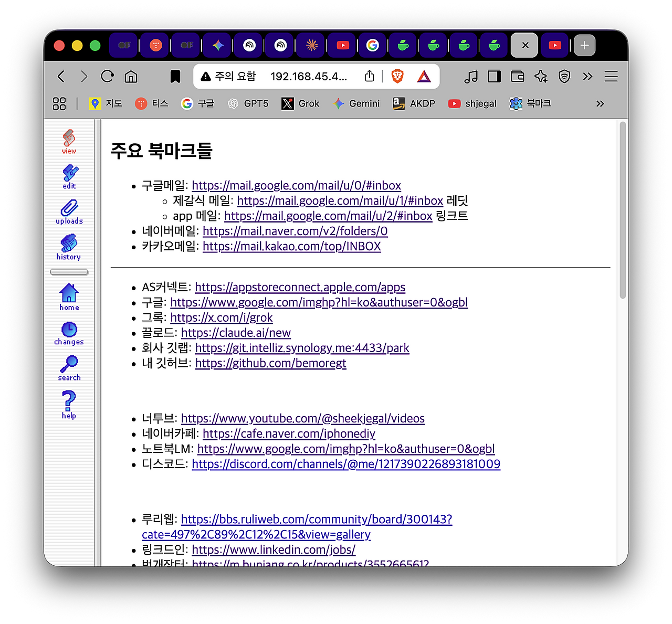Viewport: 672px width, 624px height.
Task: Open the 티스 bookmark
Action: tap(152, 103)
